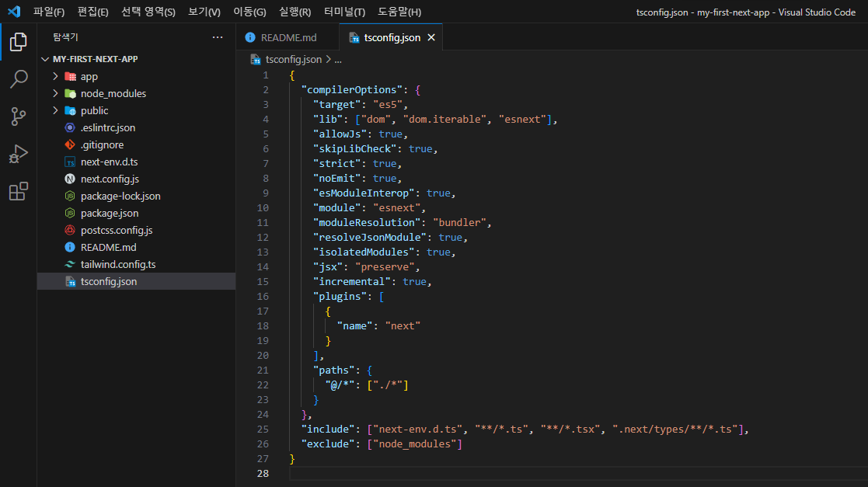Click the next.config.js Next icon
This screenshot has height=487, width=868.
70,179
